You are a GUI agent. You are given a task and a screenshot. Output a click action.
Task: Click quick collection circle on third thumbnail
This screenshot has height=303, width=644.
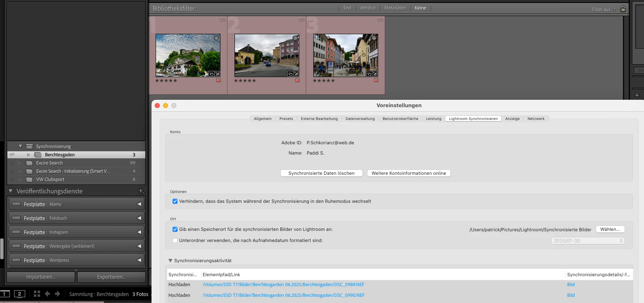pyautogui.click(x=374, y=38)
